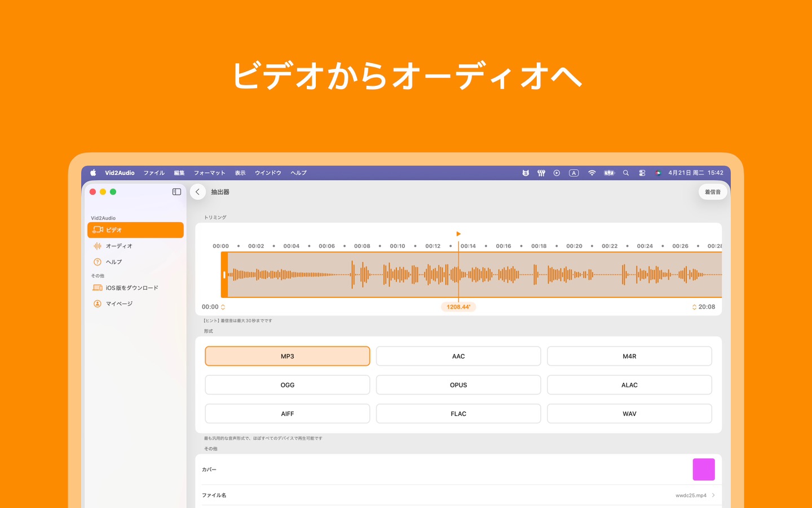Click the 1208.44 position label

(x=458, y=307)
